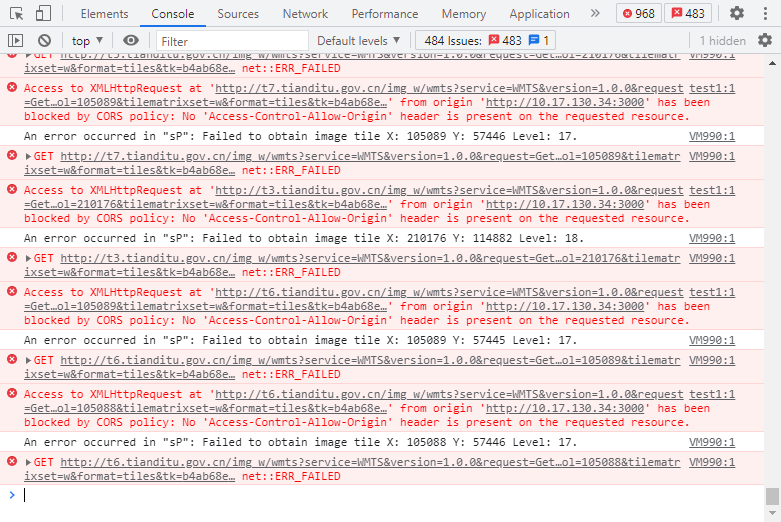Clear the console
This screenshot has height=522, width=781.
point(44,40)
